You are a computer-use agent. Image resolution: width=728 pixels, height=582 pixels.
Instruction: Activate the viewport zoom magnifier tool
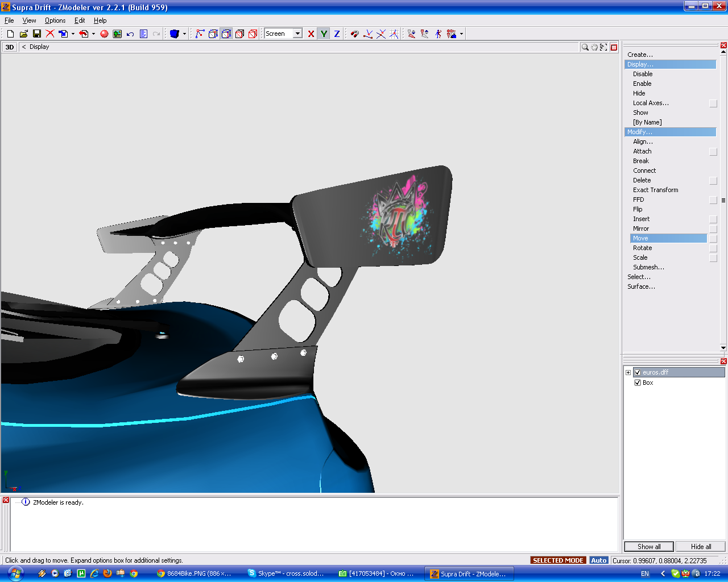[x=585, y=47]
